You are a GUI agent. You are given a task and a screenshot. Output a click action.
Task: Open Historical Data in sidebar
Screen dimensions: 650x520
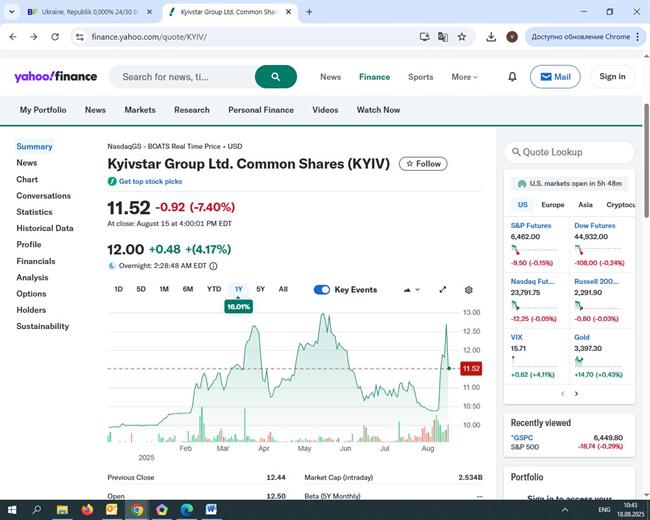(45, 228)
